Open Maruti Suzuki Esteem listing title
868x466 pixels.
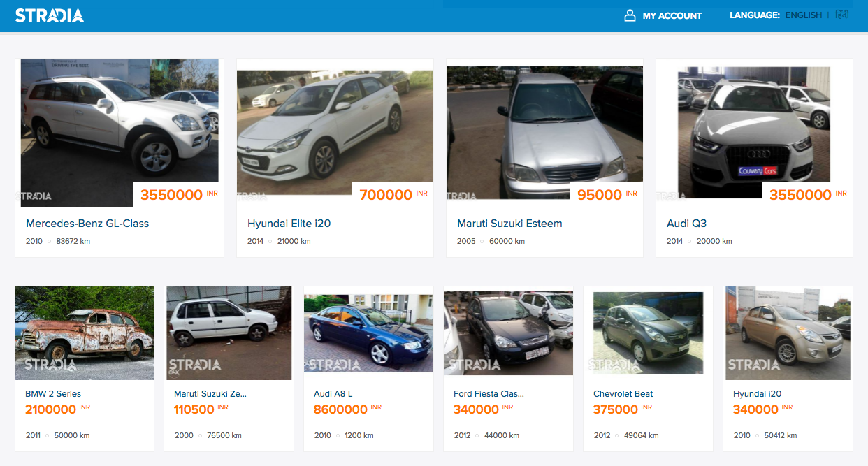click(509, 224)
